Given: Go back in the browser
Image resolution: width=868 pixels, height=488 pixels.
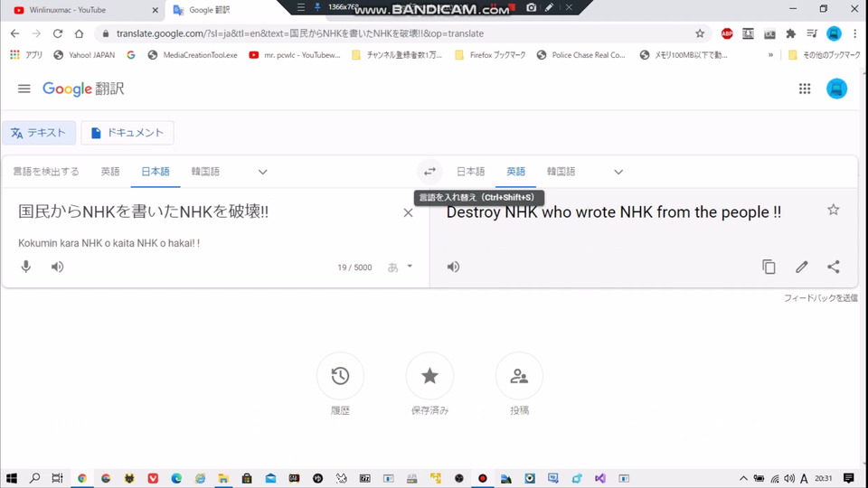Looking at the screenshot, I should [x=15, y=33].
